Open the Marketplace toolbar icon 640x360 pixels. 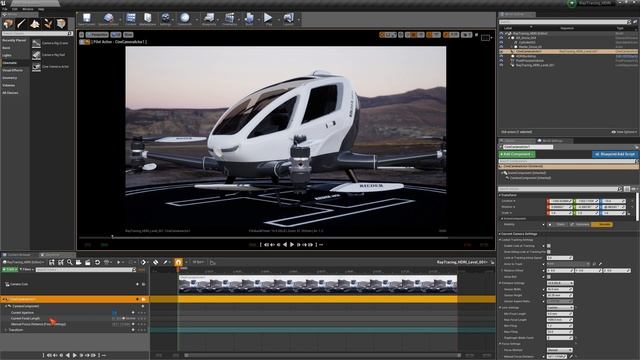(x=148, y=19)
